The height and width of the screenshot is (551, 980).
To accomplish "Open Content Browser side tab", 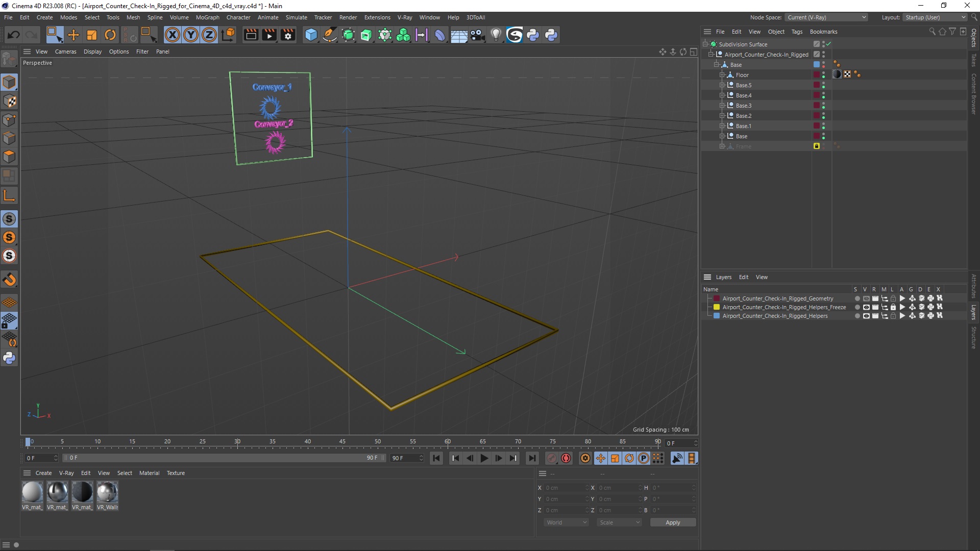I will (974, 93).
